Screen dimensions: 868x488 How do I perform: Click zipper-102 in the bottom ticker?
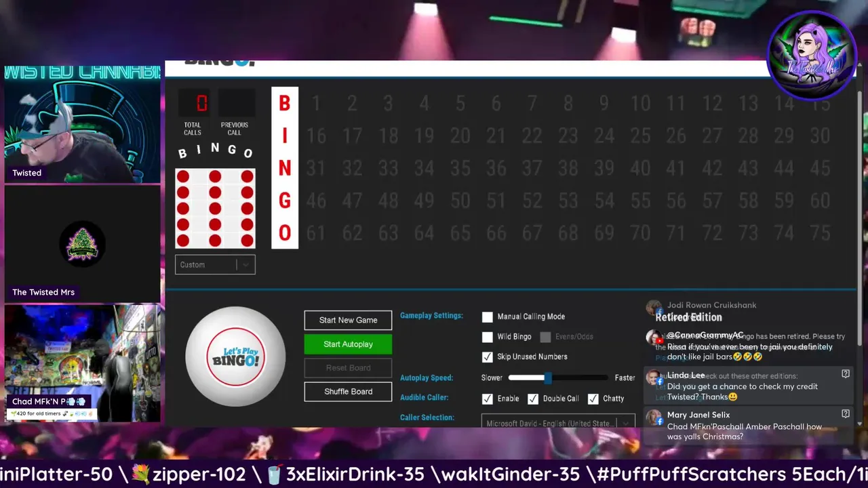(x=199, y=474)
